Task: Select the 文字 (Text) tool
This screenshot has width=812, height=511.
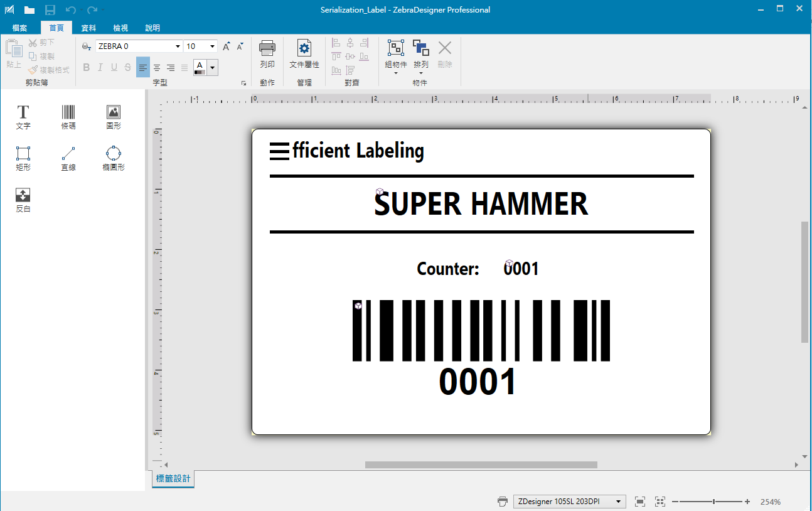Action: (23, 117)
